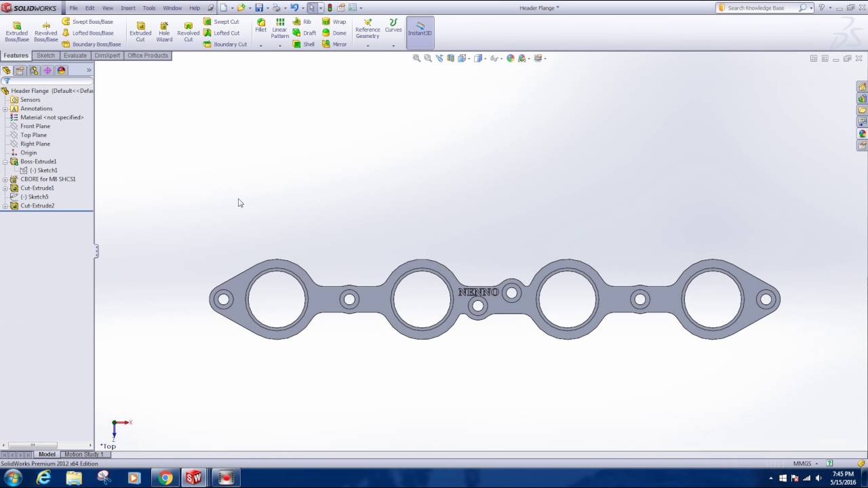Open the Insert menu
This screenshot has width=868, height=488.
128,8
